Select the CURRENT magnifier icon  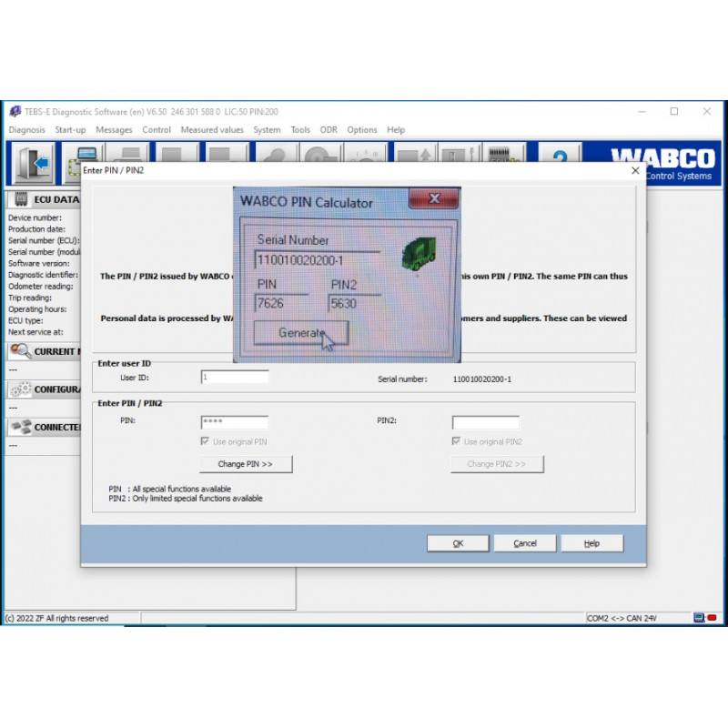click(x=20, y=351)
